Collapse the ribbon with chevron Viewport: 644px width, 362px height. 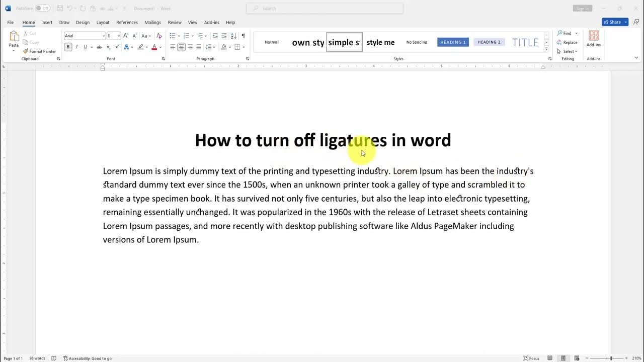[636, 58]
